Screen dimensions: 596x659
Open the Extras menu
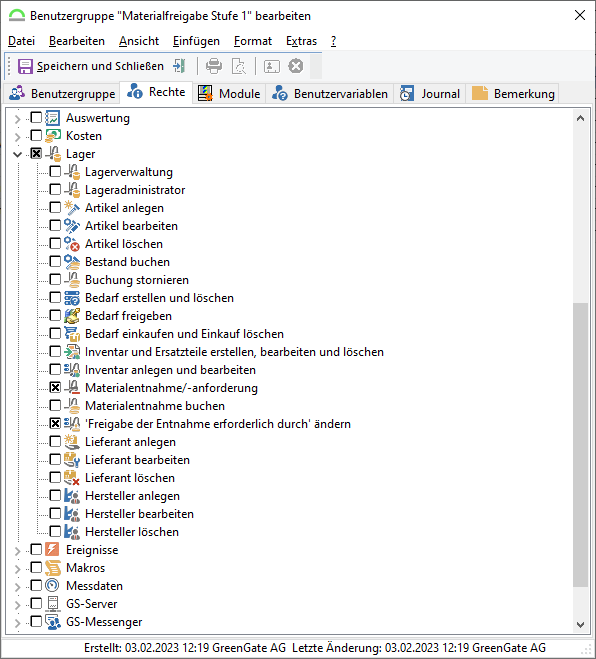(301, 41)
